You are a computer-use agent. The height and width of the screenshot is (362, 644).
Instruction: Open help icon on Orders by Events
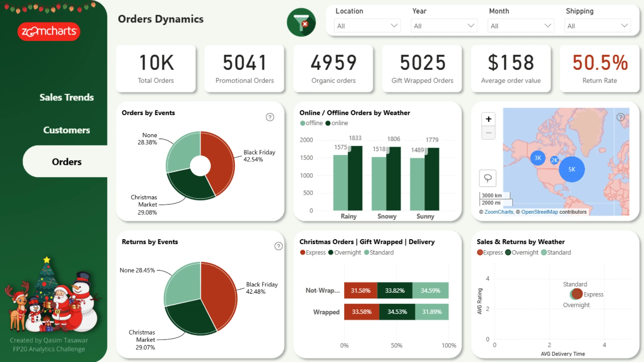[270, 117]
